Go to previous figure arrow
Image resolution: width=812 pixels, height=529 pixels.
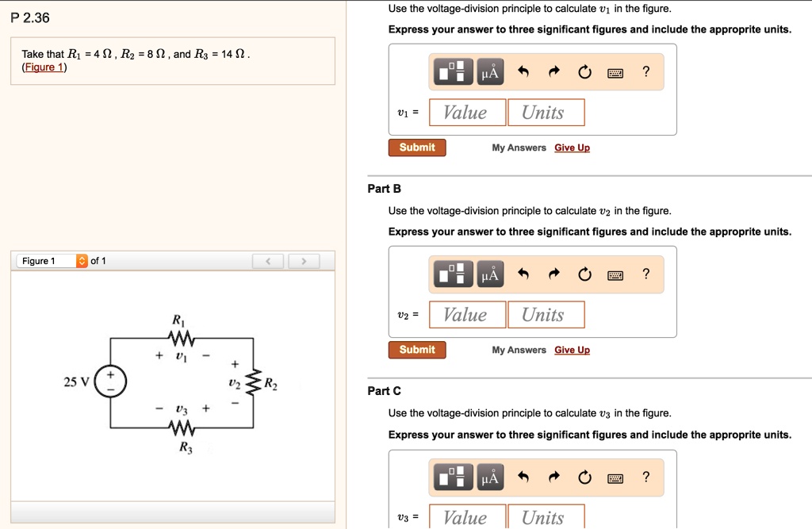click(x=268, y=261)
